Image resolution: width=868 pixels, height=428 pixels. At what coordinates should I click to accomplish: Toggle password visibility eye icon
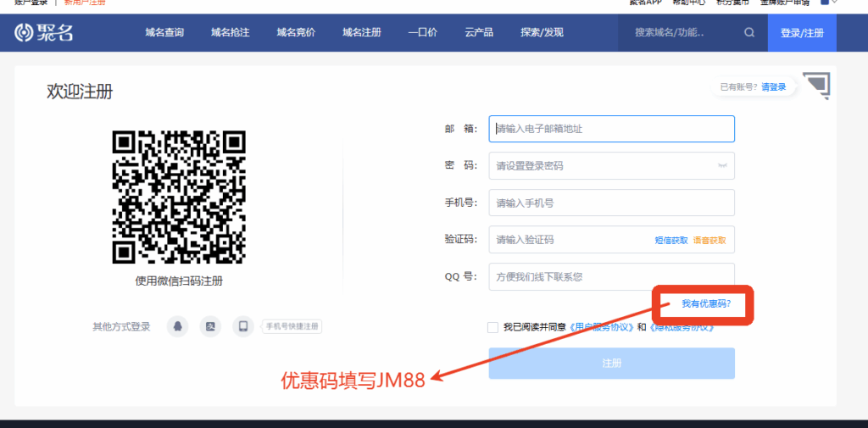tap(722, 165)
